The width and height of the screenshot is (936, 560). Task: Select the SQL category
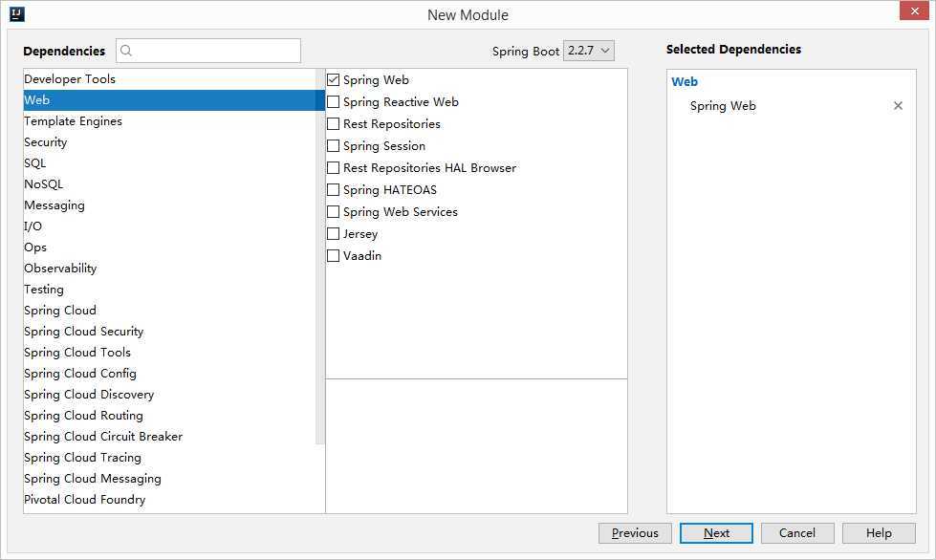(169, 163)
